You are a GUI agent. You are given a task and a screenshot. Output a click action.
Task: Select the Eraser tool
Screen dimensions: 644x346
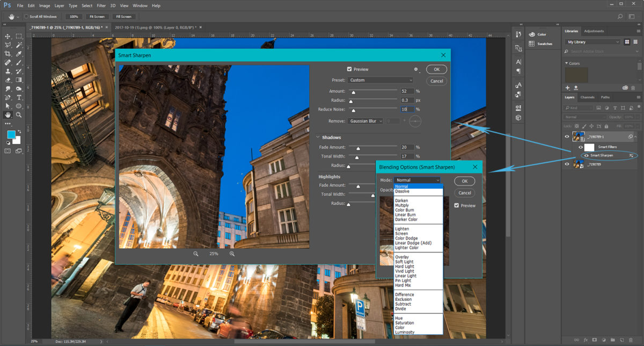tap(8, 80)
